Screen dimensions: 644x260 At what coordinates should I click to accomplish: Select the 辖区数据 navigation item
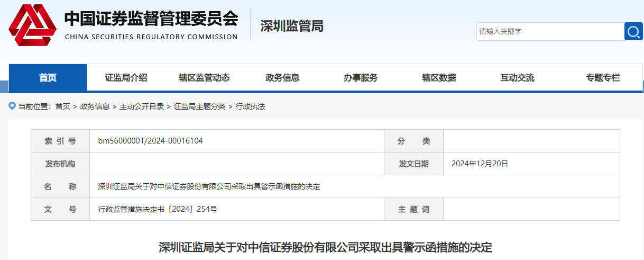[439, 78]
